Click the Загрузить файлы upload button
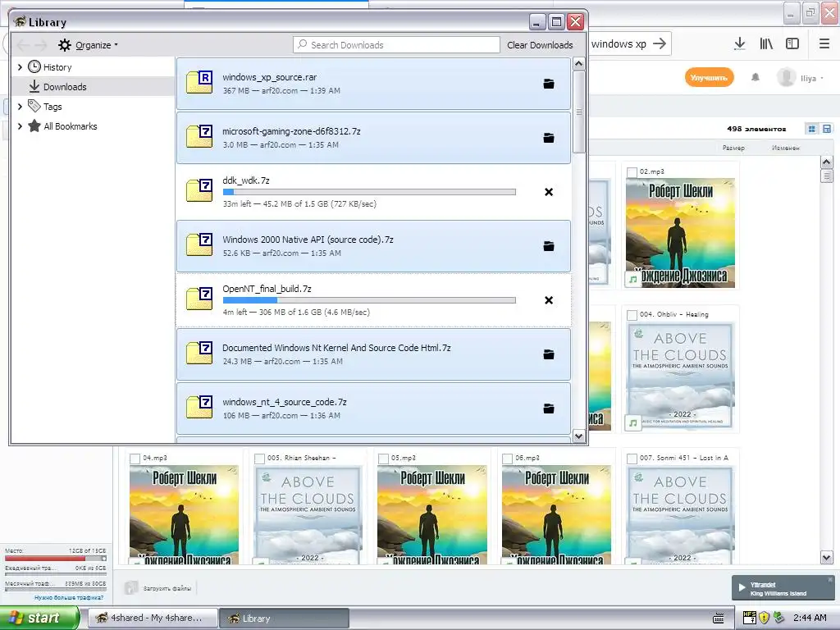The width and height of the screenshot is (840, 630). [158, 587]
